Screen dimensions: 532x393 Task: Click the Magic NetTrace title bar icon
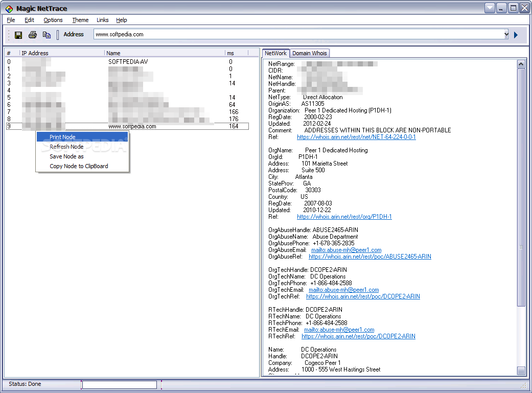[x=9, y=9]
